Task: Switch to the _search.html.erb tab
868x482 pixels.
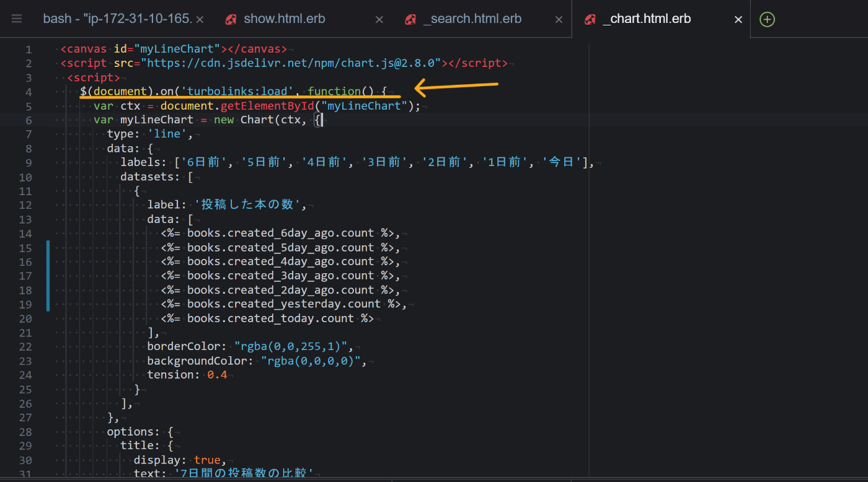Action: [x=472, y=19]
